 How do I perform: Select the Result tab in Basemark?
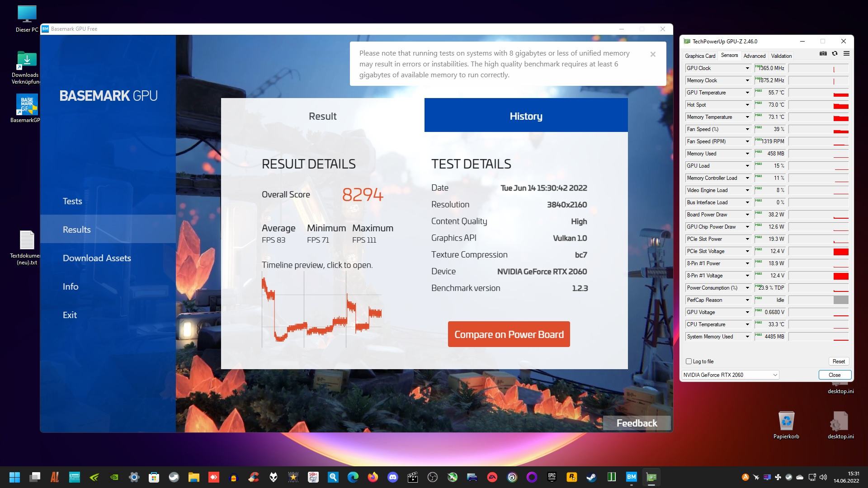323,116
